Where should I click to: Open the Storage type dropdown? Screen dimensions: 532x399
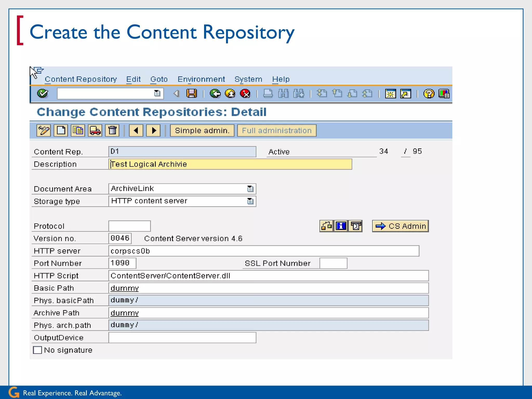(250, 201)
